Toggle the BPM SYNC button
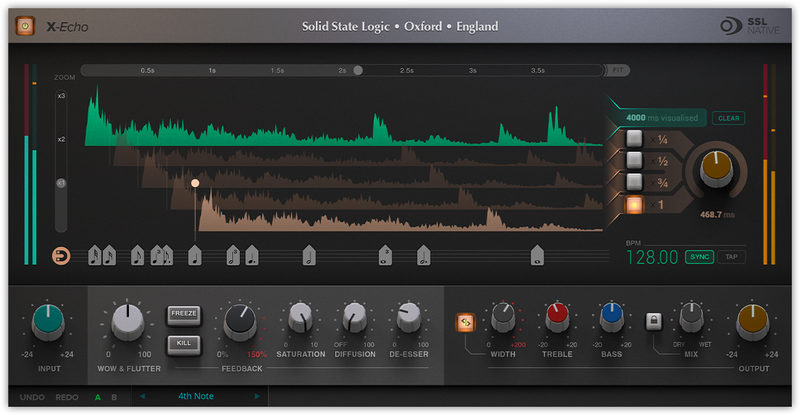The width and height of the screenshot is (800, 415). [699, 257]
